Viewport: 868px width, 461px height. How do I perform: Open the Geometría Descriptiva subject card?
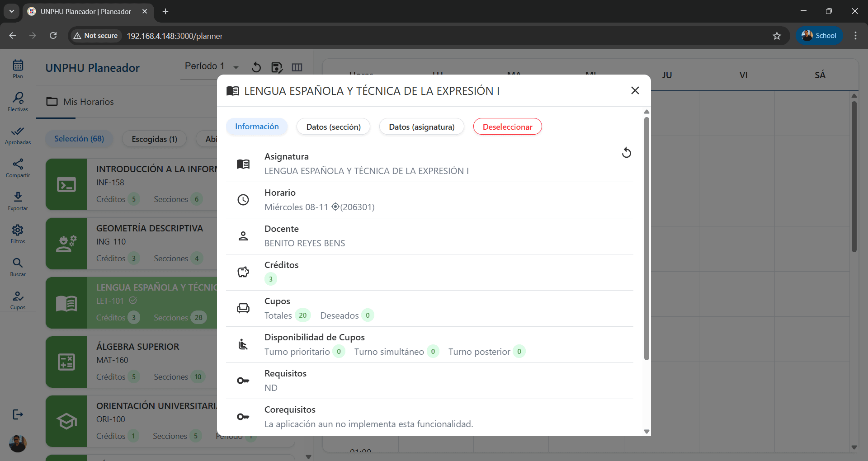coord(131,244)
